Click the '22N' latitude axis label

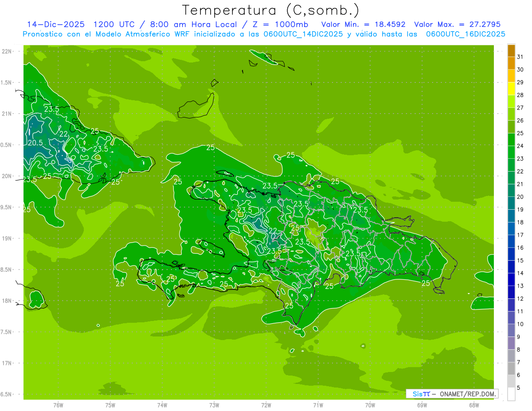coord(7,51)
